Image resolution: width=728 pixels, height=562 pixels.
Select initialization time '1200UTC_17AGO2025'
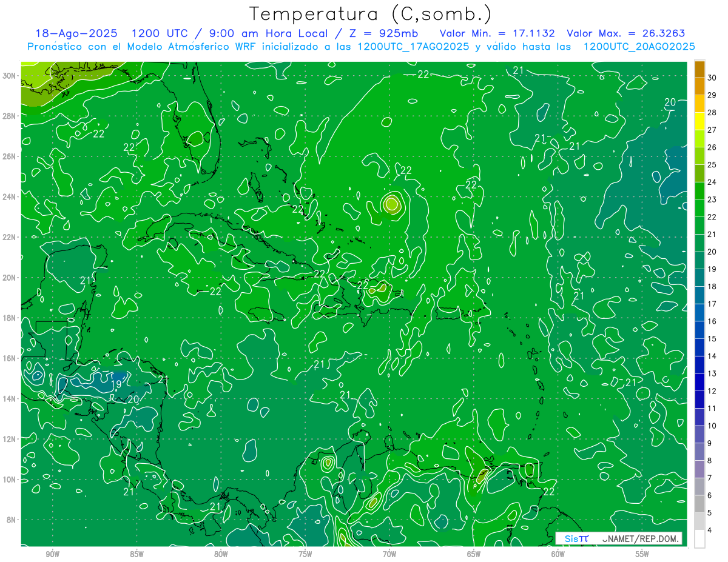413,47
